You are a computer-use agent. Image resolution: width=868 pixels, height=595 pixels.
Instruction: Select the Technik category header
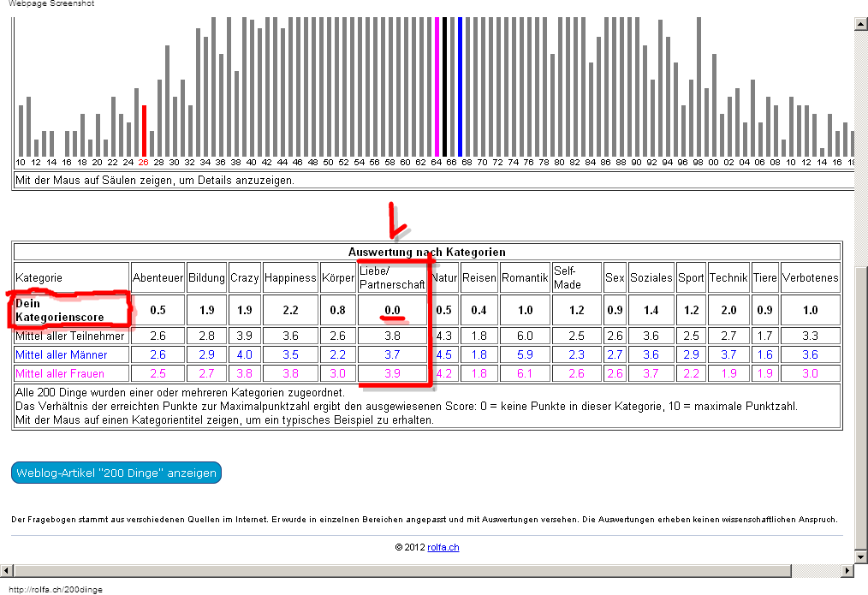click(x=728, y=277)
